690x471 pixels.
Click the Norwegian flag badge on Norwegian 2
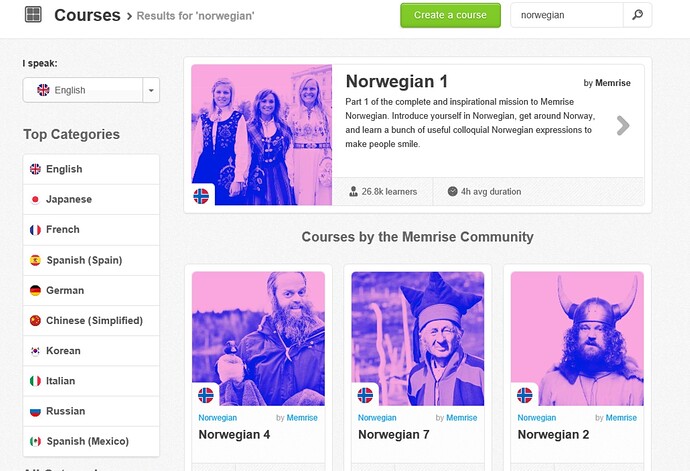point(525,395)
